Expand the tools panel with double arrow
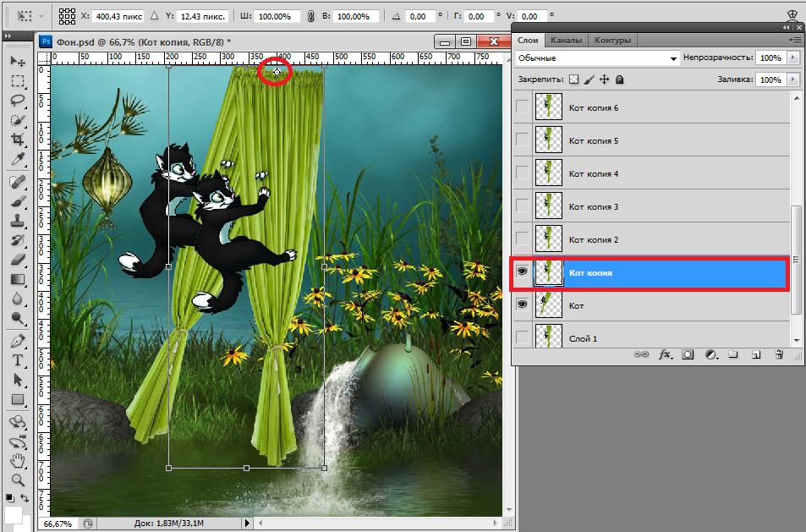The image size is (806, 532). pos(8,36)
